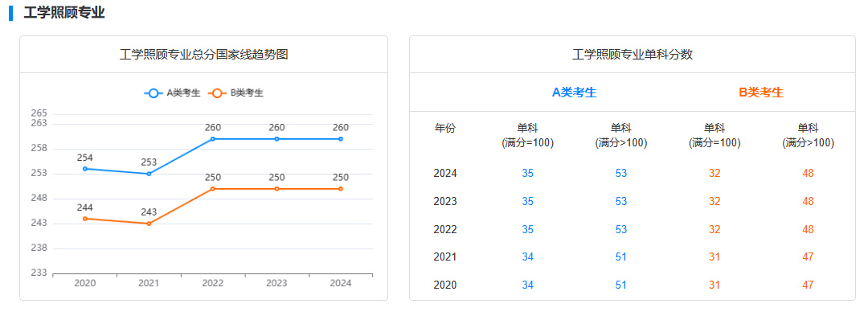Click the 年份 column header
Screen dimensions: 868x312
point(445,129)
